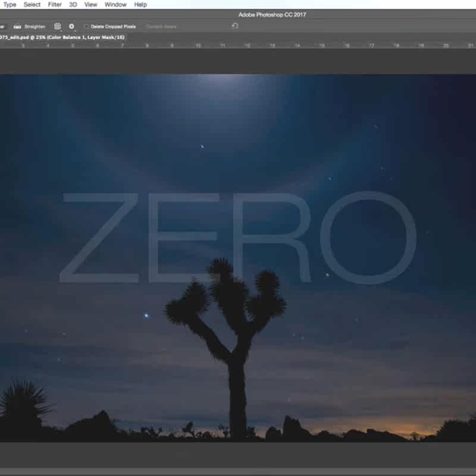This screenshot has height=476, width=476.
Task: Open the Select menu
Action: point(32,4)
